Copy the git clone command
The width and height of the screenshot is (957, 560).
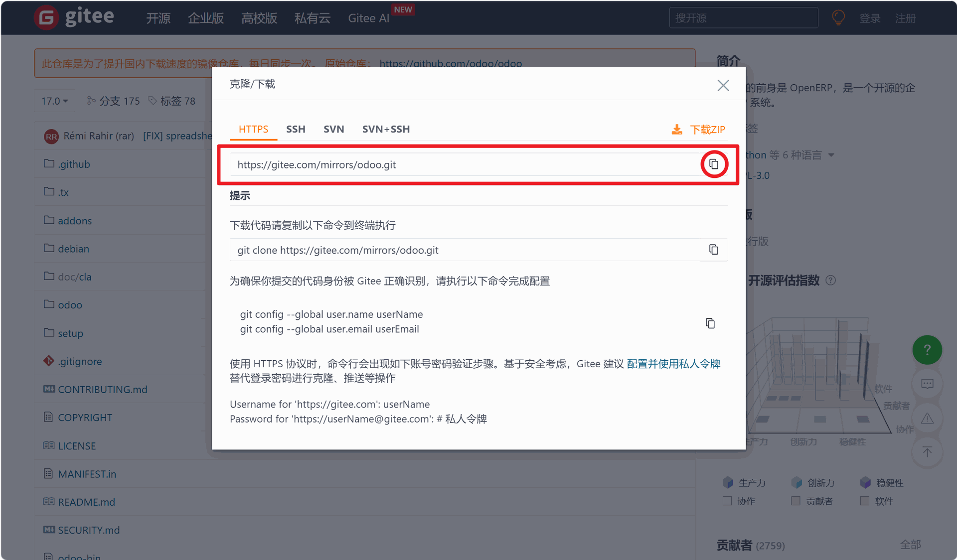coord(714,249)
